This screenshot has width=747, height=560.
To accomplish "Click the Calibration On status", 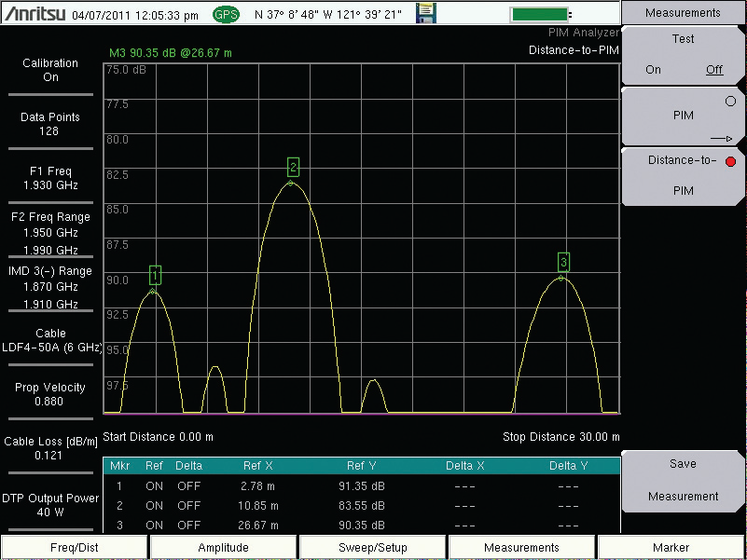I will 50,71.
